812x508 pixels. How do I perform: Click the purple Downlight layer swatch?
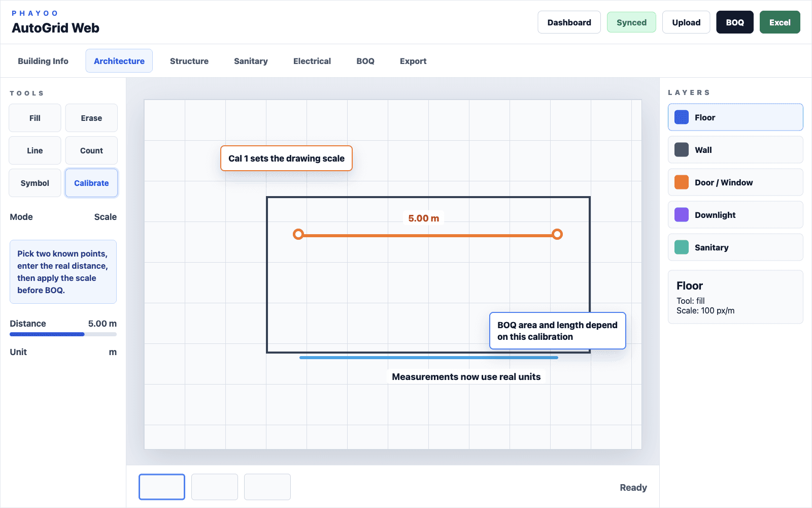point(682,215)
